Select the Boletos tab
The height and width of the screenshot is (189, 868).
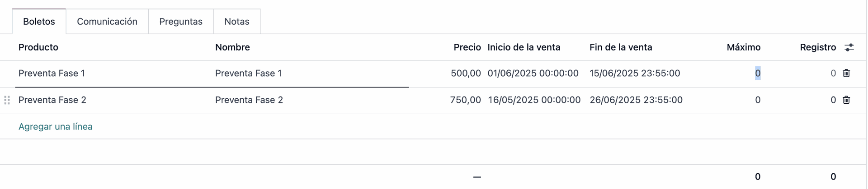39,22
